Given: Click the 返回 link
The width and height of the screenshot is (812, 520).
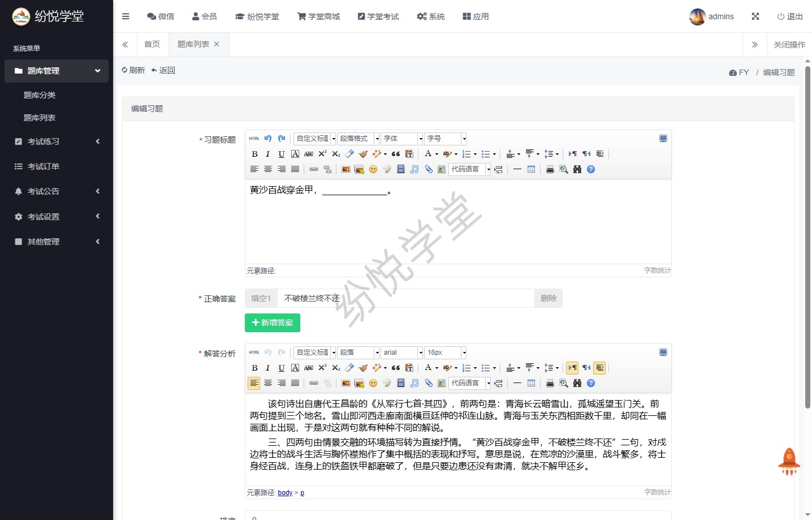Looking at the screenshot, I should click(163, 70).
